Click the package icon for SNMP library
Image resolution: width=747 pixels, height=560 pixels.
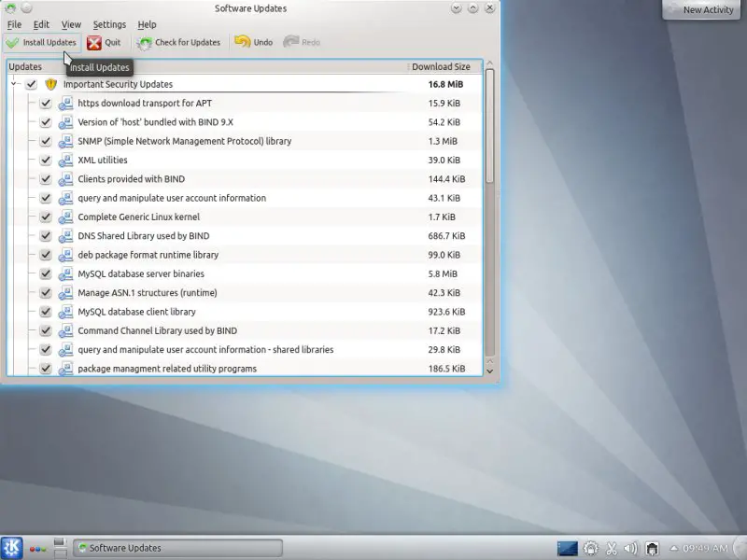coord(65,142)
